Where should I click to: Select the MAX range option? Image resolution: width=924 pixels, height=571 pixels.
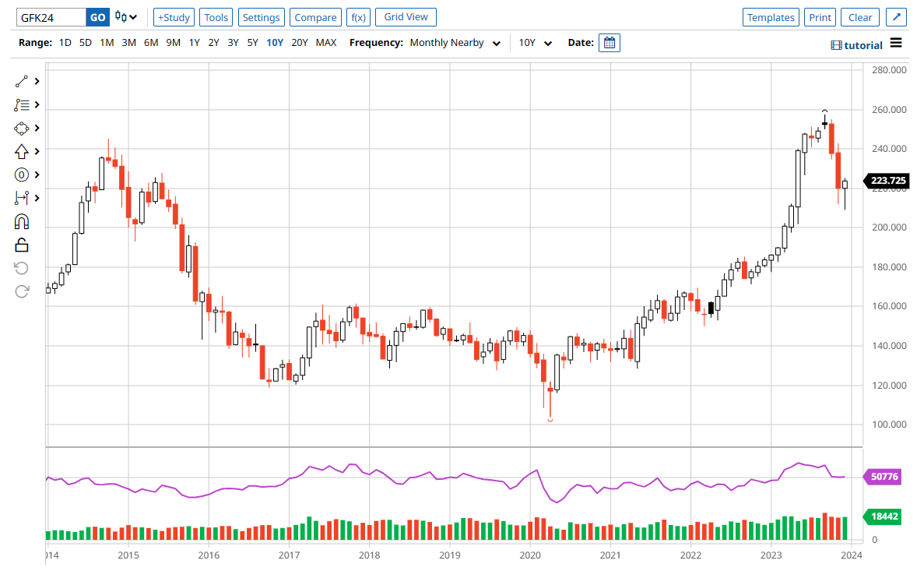point(326,43)
